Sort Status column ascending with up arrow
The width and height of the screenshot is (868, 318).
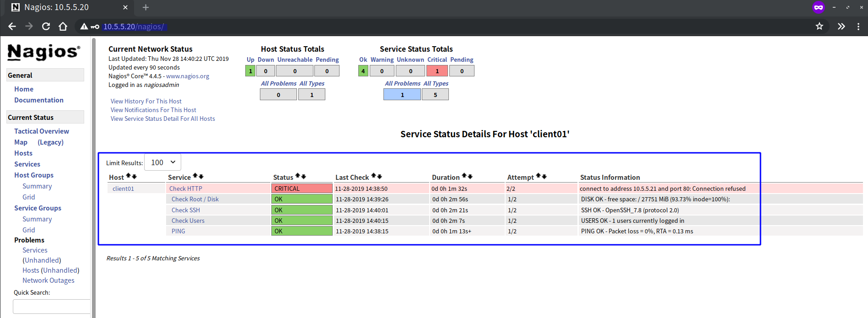298,176
